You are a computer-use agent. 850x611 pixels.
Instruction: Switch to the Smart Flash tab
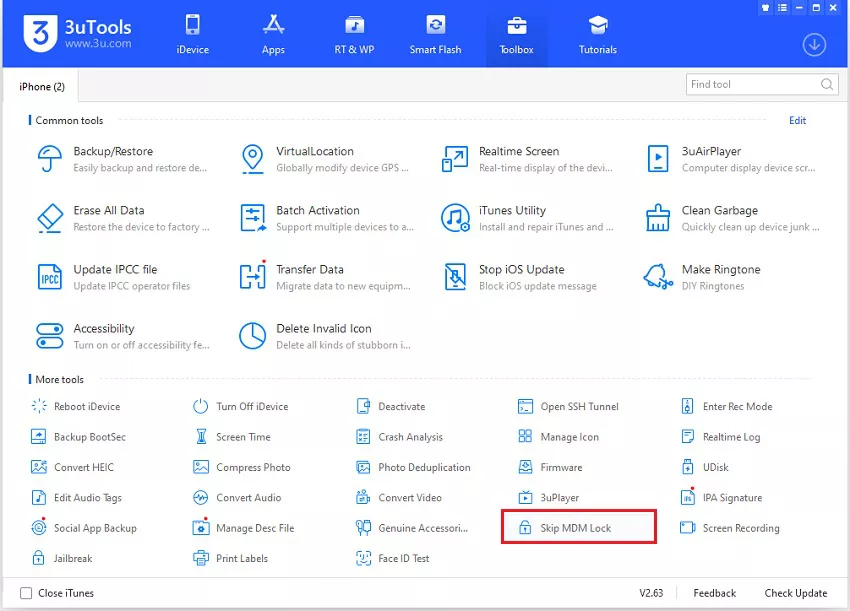coord(435,33)
